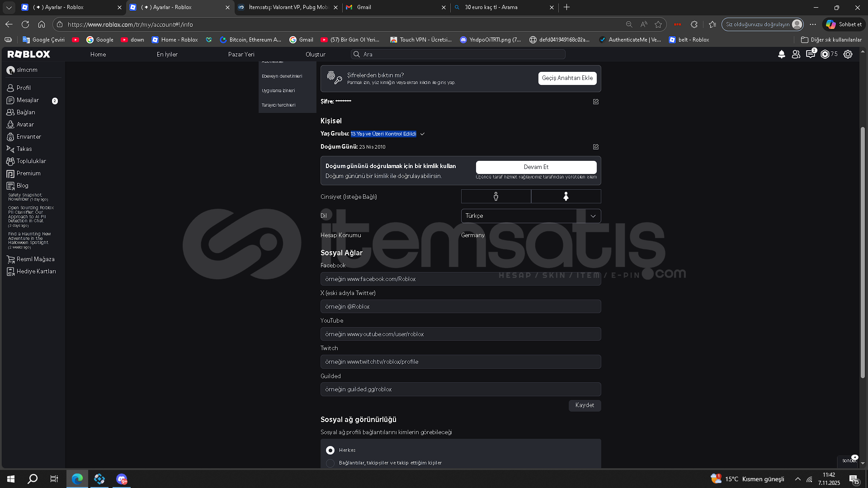Open the Roblox notifications bell
This screenshot has width=868, height=488.
(x=781, y=54)
